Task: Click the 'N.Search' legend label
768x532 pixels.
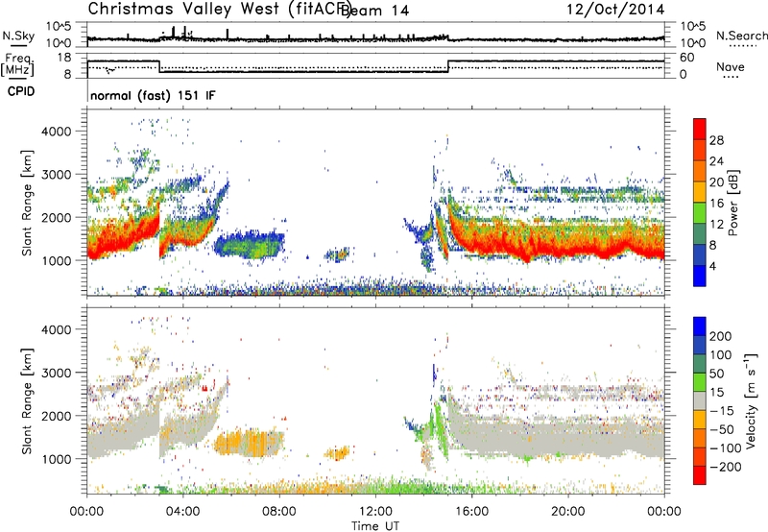Action: [x=742, y=36]
